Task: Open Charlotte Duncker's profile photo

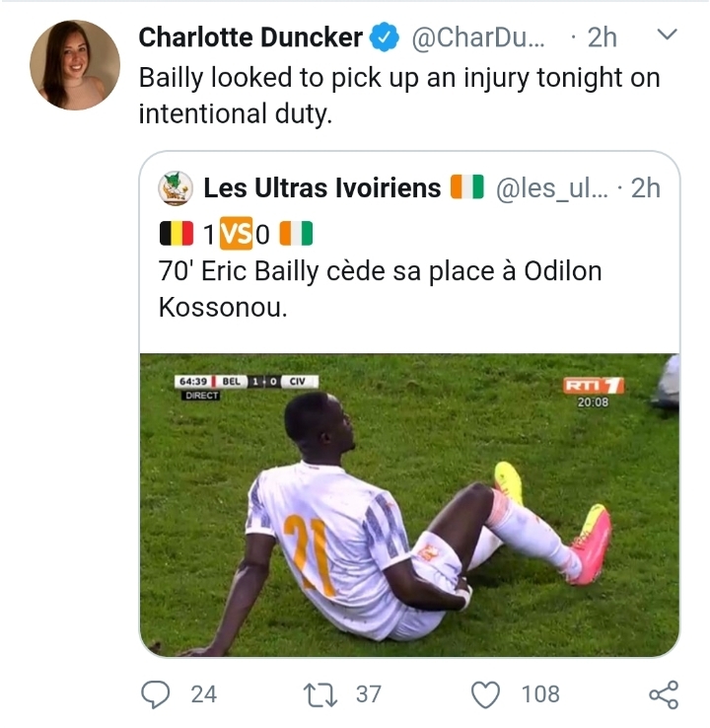Action: 75,65
